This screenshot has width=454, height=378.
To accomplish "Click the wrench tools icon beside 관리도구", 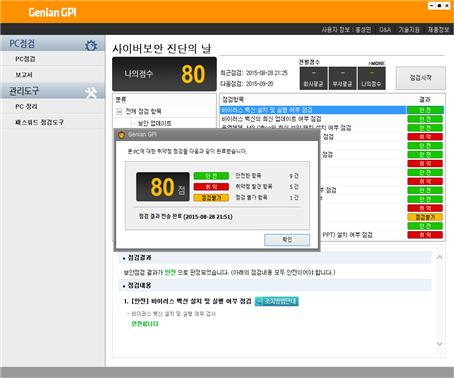I will [91, 92].
